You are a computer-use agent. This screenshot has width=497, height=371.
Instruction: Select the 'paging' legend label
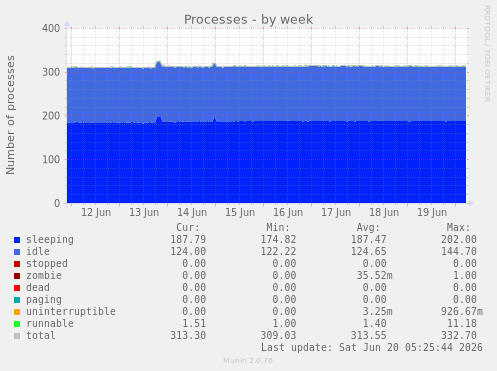pyautogui.click(x=44, y=300)
